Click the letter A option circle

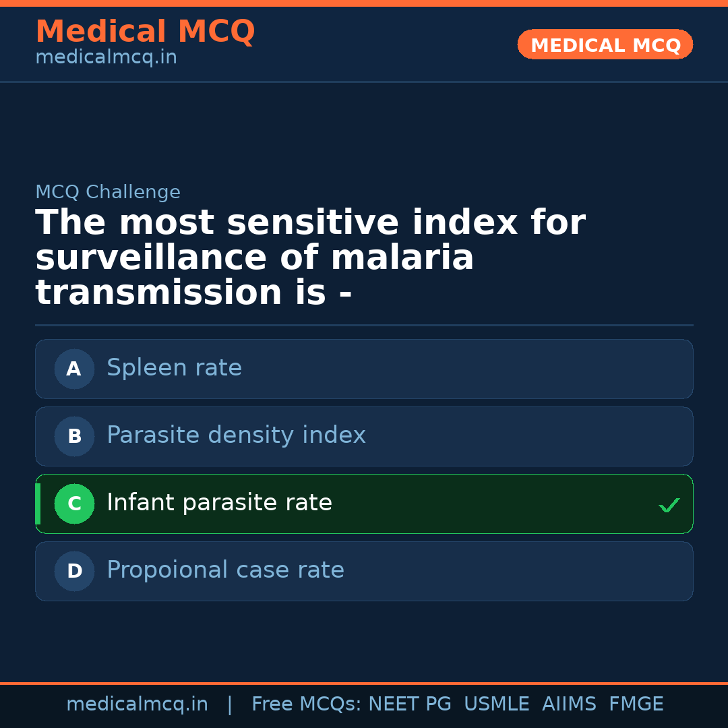(x=74, y=369)
